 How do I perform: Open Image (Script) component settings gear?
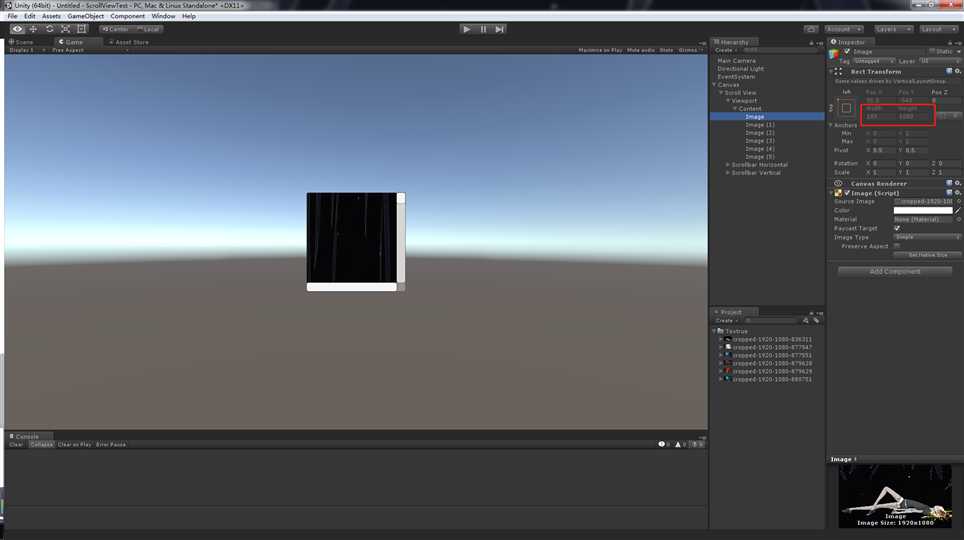click(x=958, y=193)
